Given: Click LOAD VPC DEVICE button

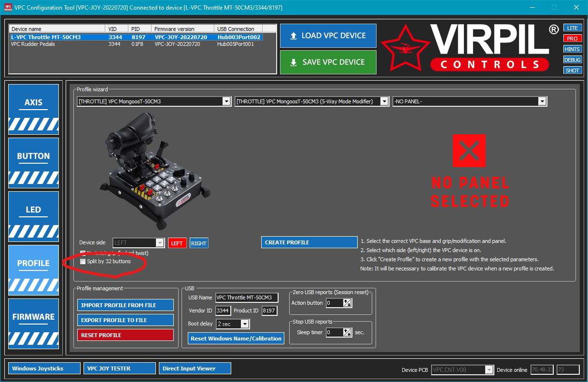Looking at the screenshot, I should 328,36.
